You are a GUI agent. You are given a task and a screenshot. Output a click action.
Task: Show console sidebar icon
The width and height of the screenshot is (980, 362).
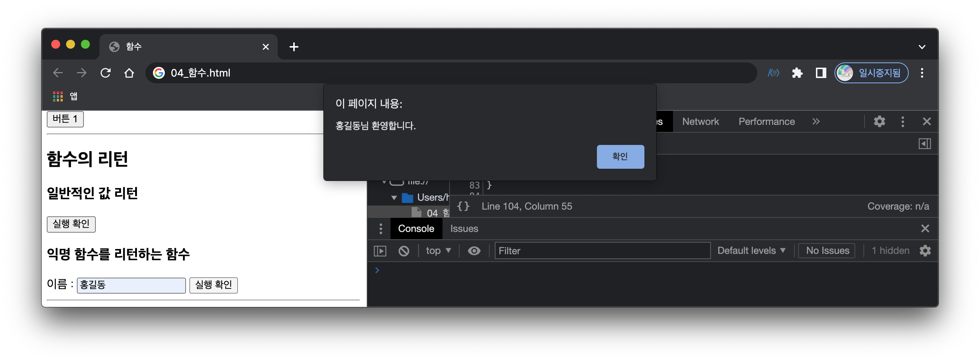380,251
